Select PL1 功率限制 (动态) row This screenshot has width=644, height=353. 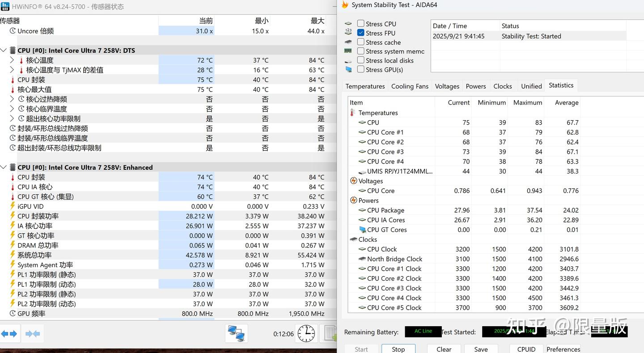[168, 284]
